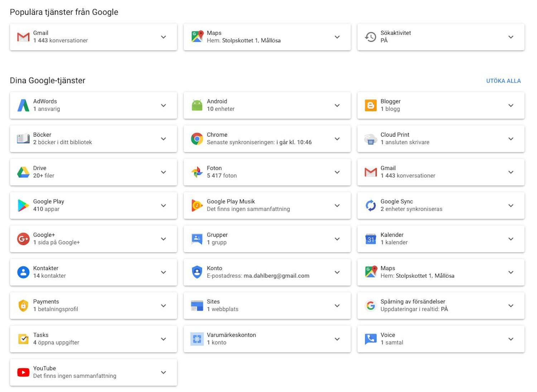The image size is (537, 392).
Task: Click the Android robot icon
Action: click(197, 106)
